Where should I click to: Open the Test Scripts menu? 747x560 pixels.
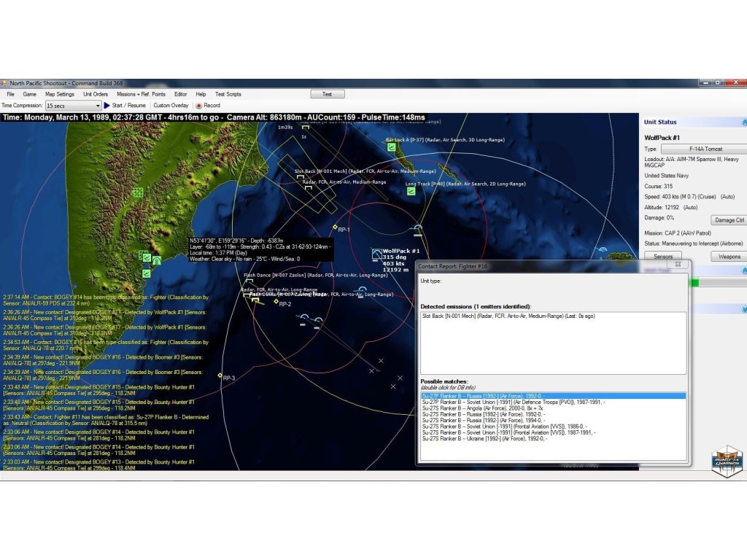coord(228,94)
